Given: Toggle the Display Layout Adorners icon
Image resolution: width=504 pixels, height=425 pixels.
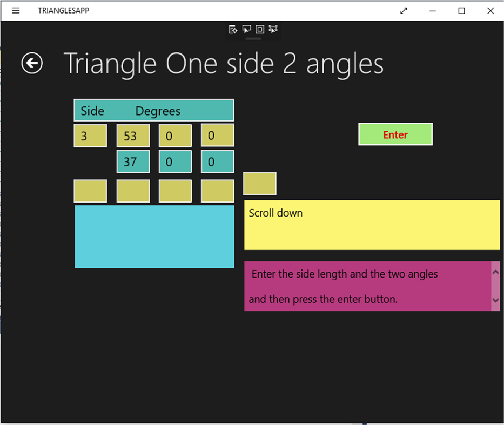Looking at the screenshot, I should click(x=259, y=30).
